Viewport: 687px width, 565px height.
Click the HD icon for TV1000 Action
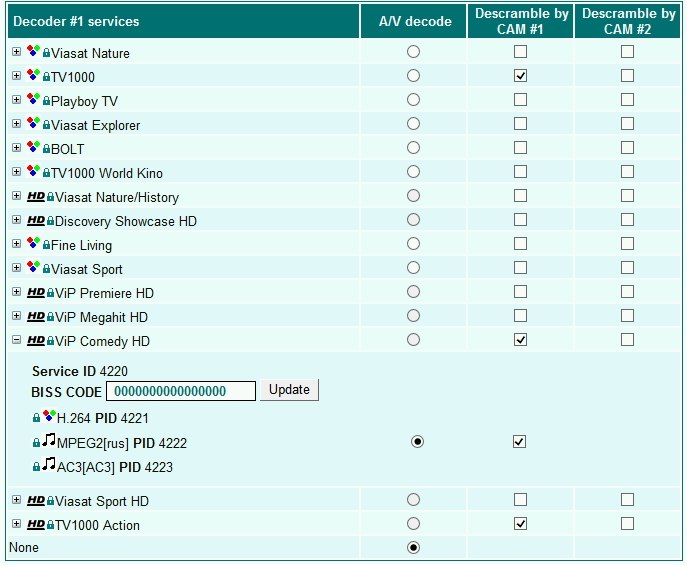[36, 524]
